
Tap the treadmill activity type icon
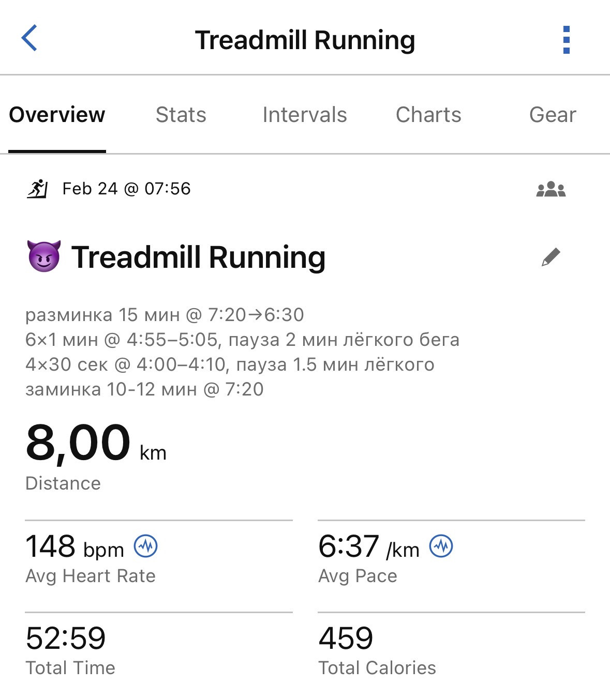(x=37, y=189)
